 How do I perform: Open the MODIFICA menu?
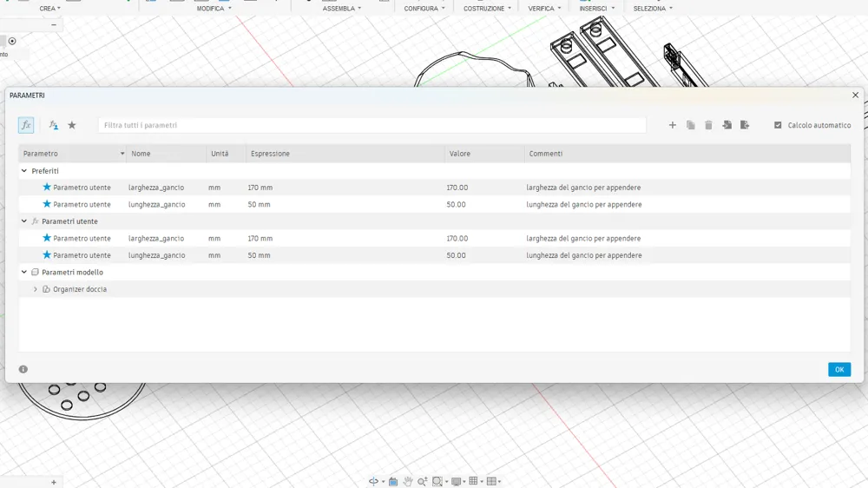[214, 9]
